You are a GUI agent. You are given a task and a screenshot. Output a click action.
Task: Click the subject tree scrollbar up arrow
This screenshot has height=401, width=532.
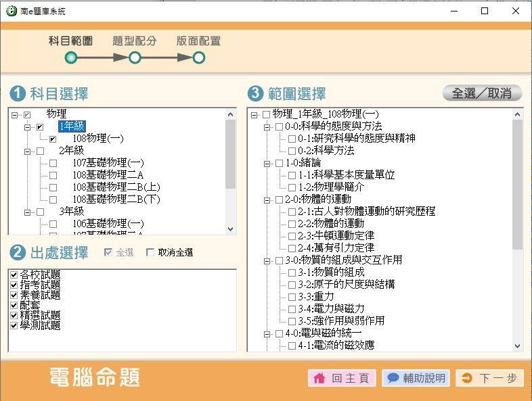pyautogui.click(x=230, y=114)
